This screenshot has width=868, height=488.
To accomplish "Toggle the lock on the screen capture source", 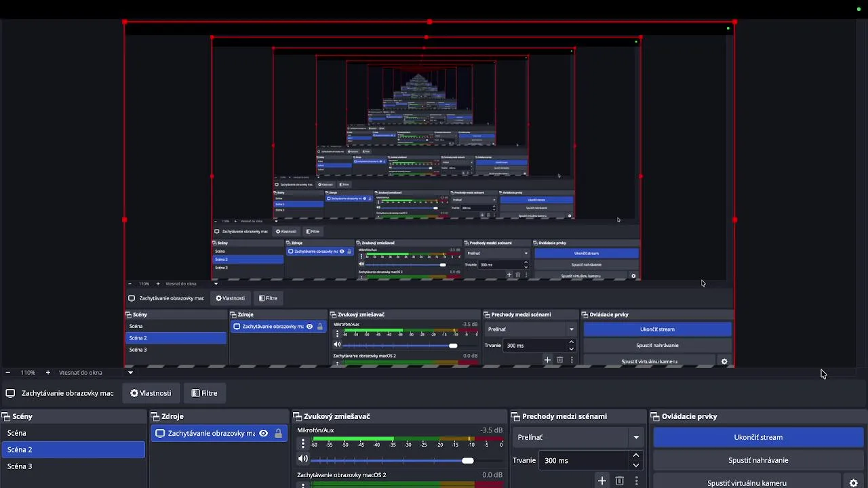I will click(278, 433).
